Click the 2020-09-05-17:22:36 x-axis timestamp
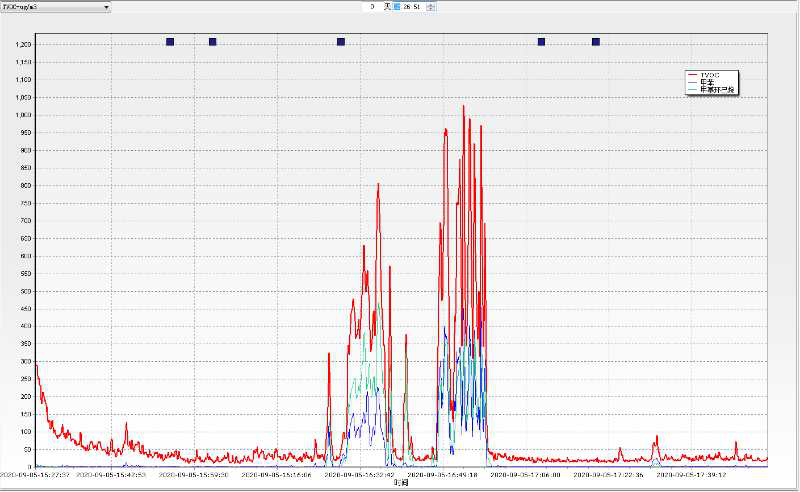The height and width of the screenshot is (492, 800). [609, 475]
